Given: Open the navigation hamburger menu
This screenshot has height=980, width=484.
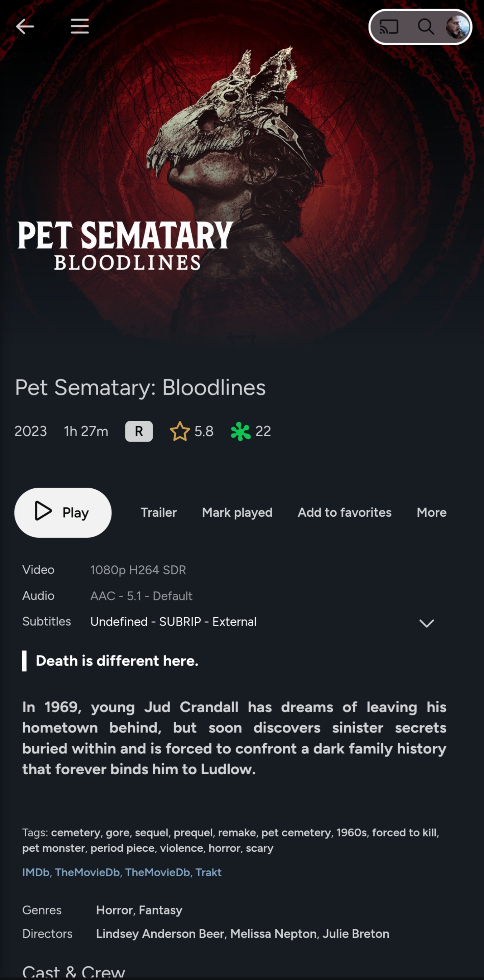Looking at the screenshot, I should click(79, 27).
